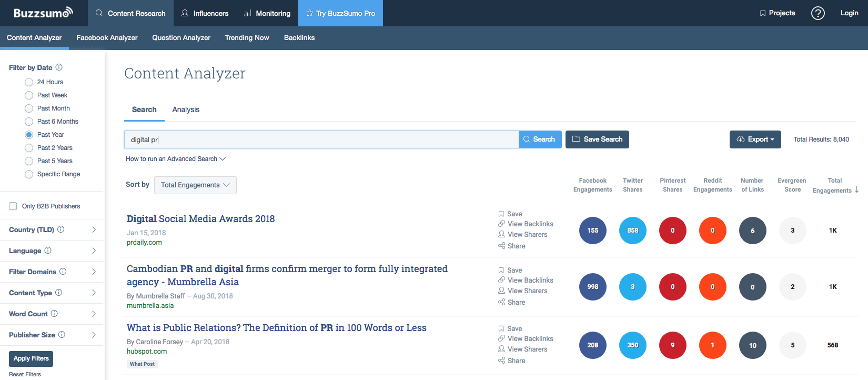This screenshot has width=868, height=380.
Task: Select the Past Week date filter
Action: tap(29, 95)
